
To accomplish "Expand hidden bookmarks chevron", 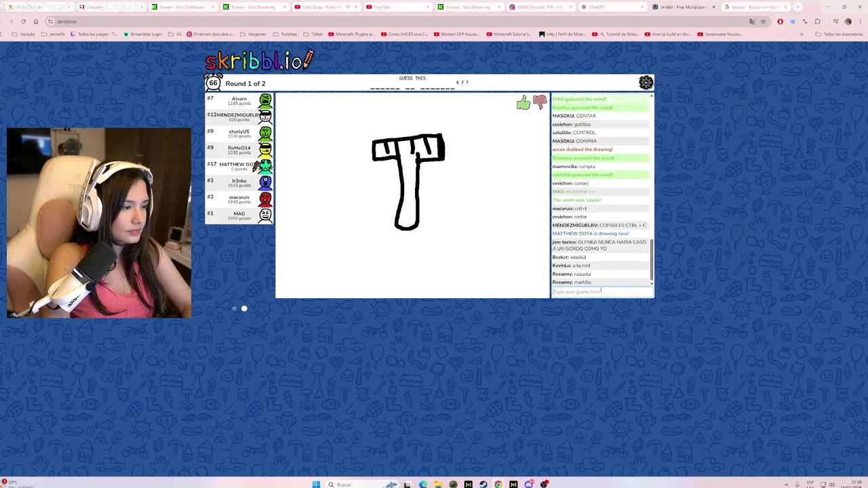I will point(802,34).
